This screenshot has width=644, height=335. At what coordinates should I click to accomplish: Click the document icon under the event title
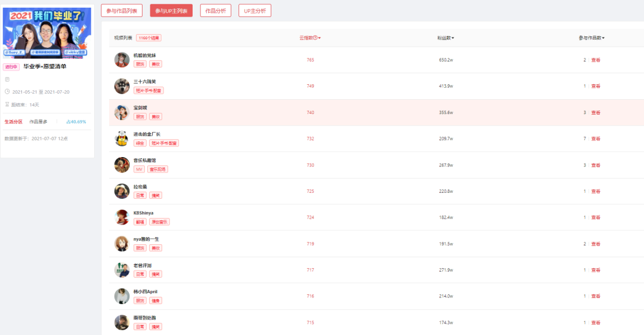coord(7,79)
